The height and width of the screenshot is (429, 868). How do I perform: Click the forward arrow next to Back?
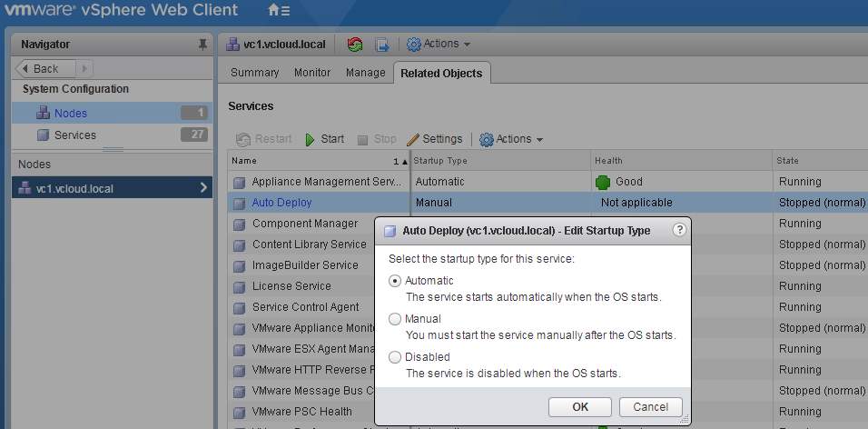pos(84,69)
